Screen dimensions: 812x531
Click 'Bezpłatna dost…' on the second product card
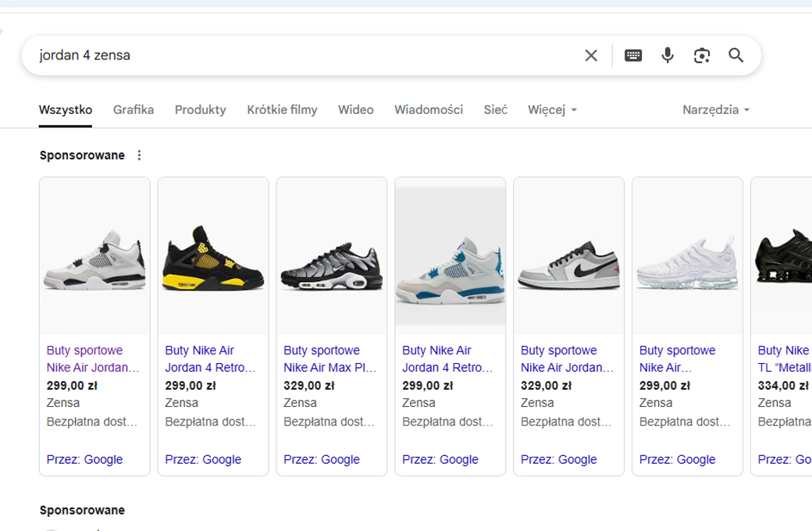210,422
